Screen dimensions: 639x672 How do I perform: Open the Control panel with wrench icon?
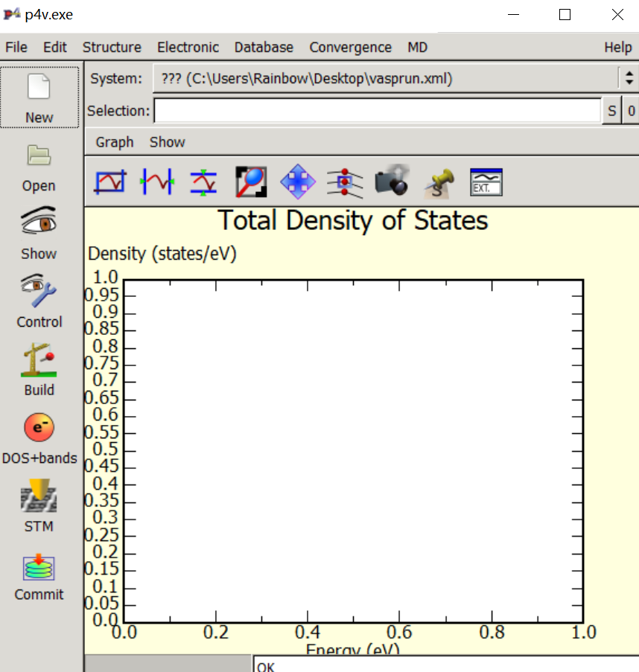click(39, 292)
